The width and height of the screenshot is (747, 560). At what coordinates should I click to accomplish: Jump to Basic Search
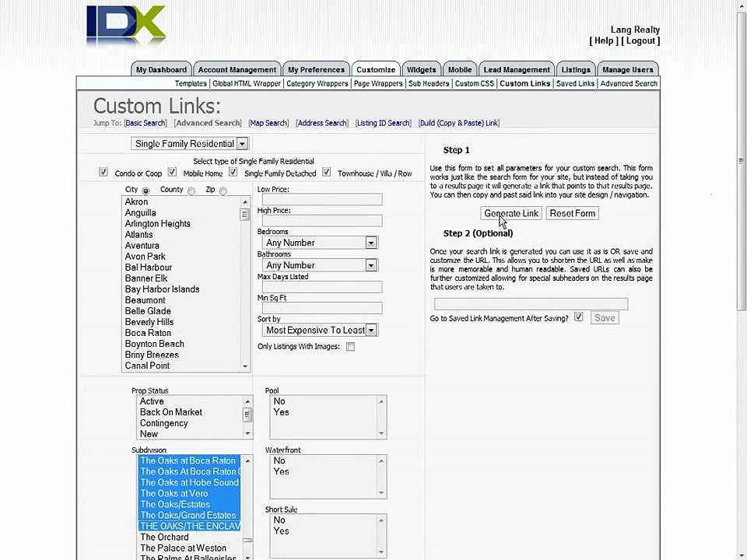point(146,123)
